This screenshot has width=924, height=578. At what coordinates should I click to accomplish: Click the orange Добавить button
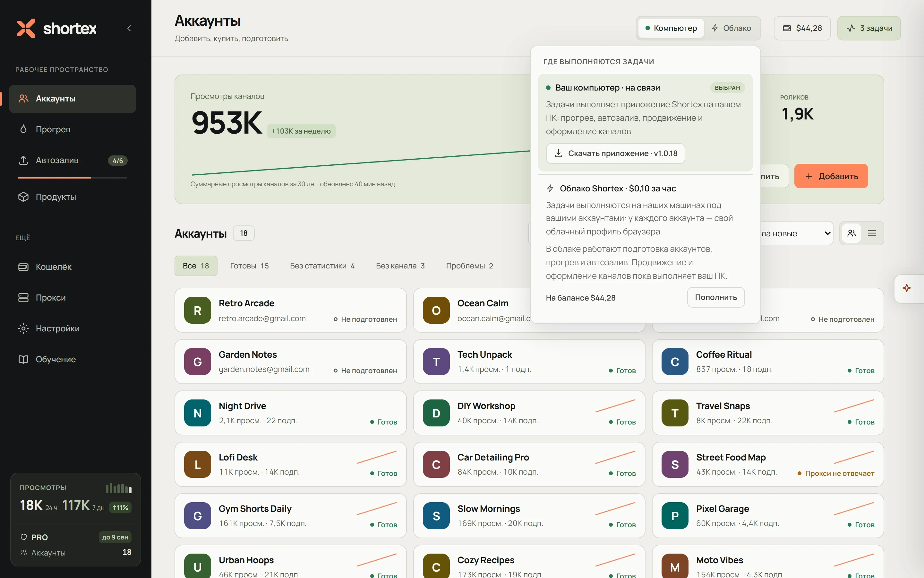pos(831,176)
